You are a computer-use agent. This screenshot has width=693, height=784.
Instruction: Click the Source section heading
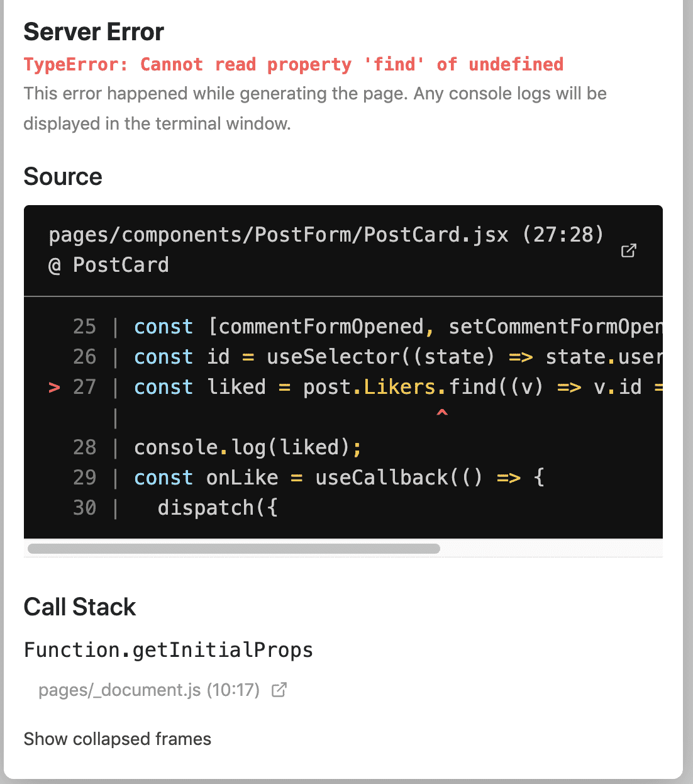click(x=63, y=177)
